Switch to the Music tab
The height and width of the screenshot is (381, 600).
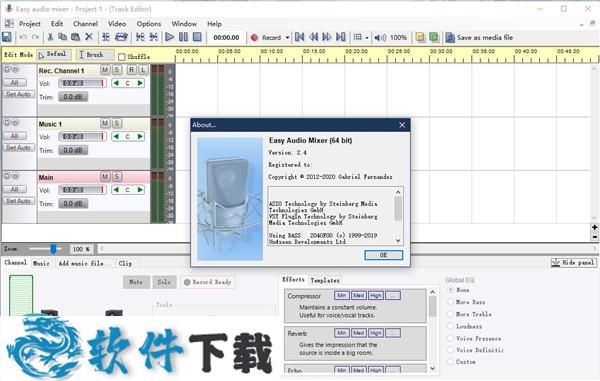click(41, 263)
